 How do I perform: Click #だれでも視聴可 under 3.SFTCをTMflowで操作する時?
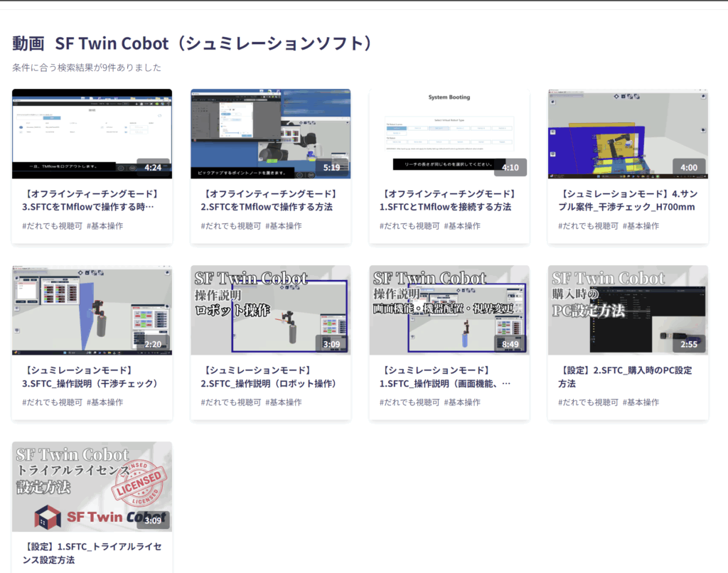point(53,226)
